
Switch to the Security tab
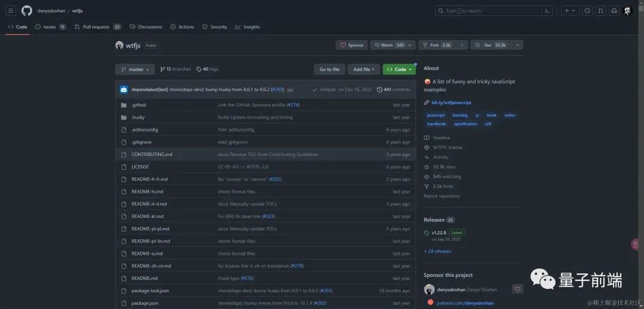[215, 27]
